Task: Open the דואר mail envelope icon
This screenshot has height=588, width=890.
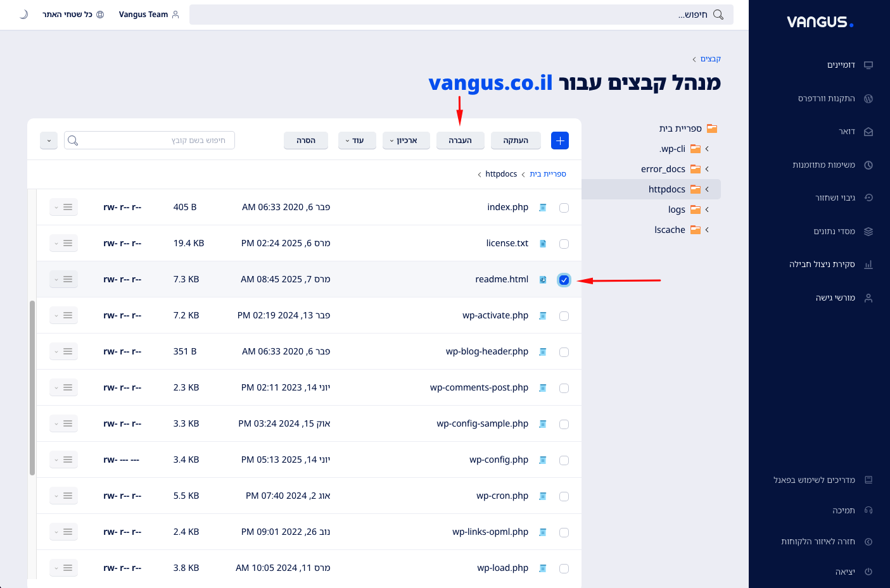Action: click(x=868, y=132)
